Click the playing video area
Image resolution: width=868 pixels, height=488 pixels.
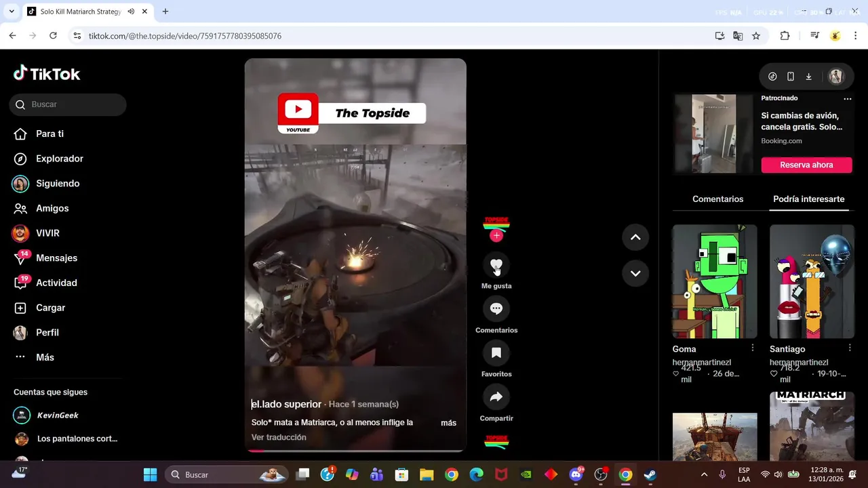355,254
